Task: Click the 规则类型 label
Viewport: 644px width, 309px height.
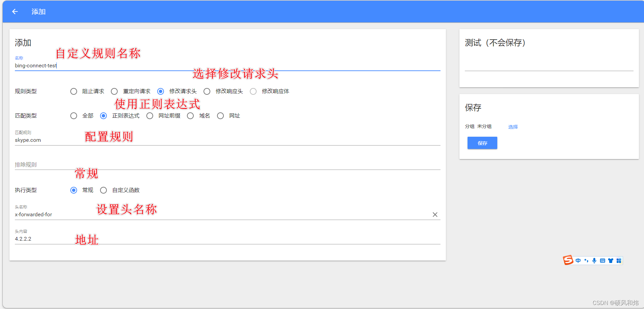Action: coord(26,91)
